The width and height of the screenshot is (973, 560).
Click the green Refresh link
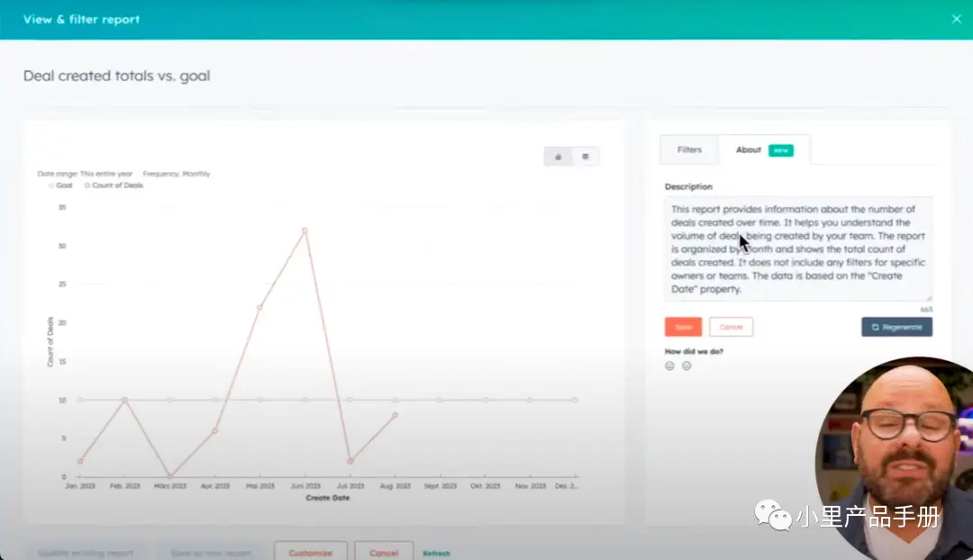(x=436, y=553)
